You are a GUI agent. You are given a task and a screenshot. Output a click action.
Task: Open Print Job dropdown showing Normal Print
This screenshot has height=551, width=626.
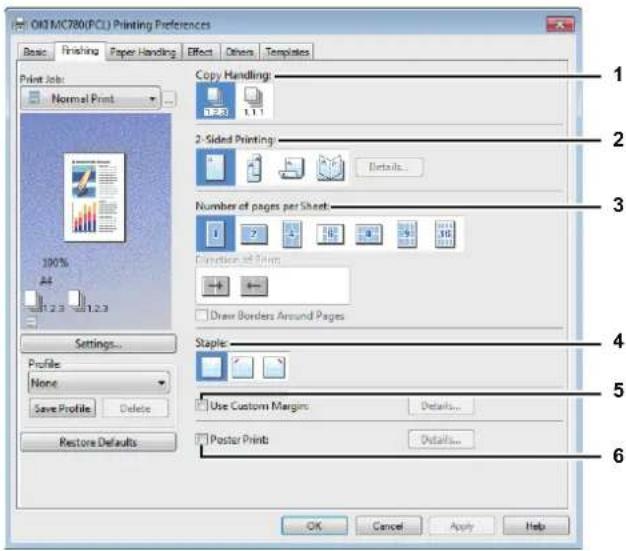(x=91, y=98)
